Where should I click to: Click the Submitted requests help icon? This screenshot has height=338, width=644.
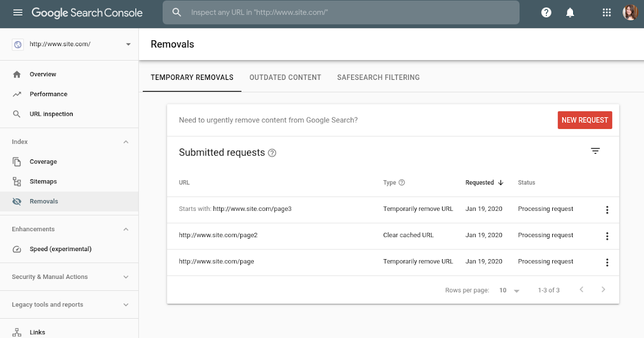tap(272, 153)
